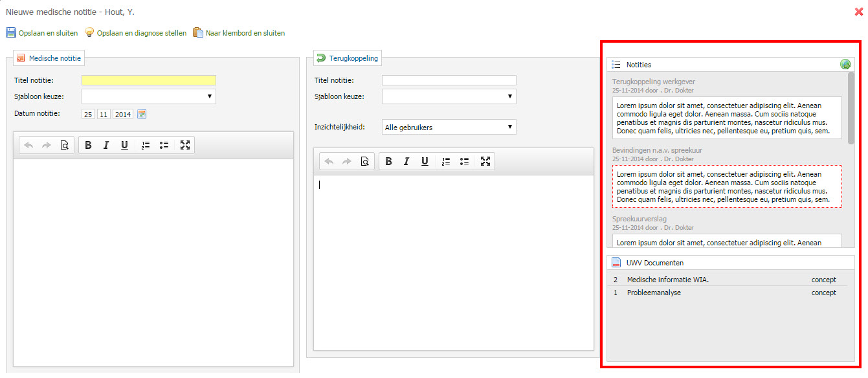Click Opslaan en sluiten

click(42, 33)
